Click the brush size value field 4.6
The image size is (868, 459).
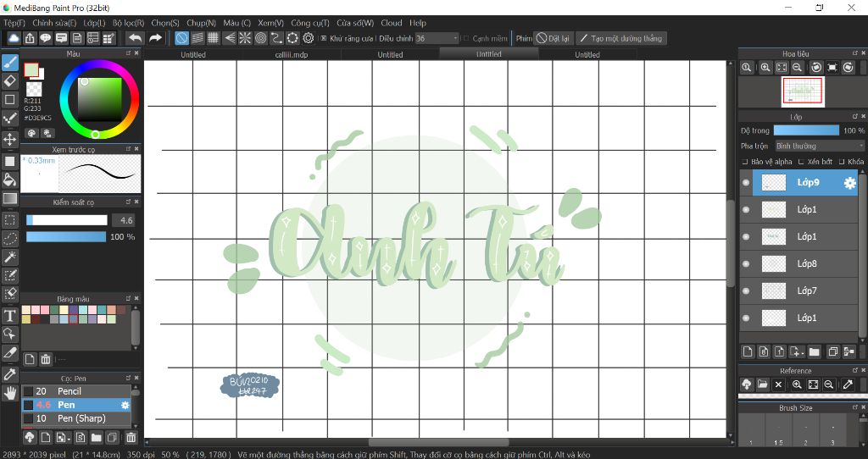point(125,220)
